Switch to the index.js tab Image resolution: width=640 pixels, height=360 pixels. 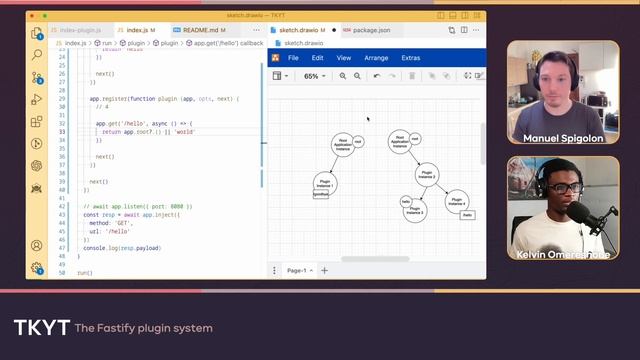tap(141, 30)
